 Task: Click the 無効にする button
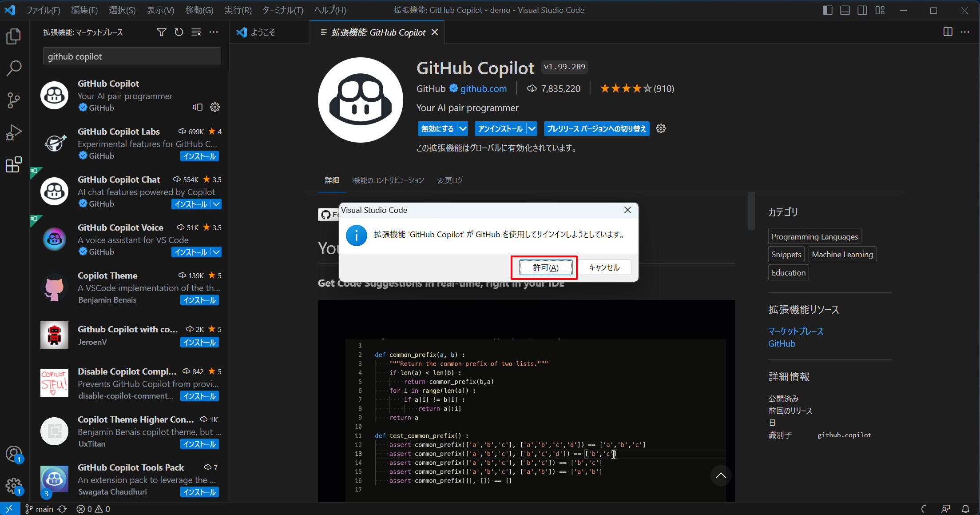[437, 128]
